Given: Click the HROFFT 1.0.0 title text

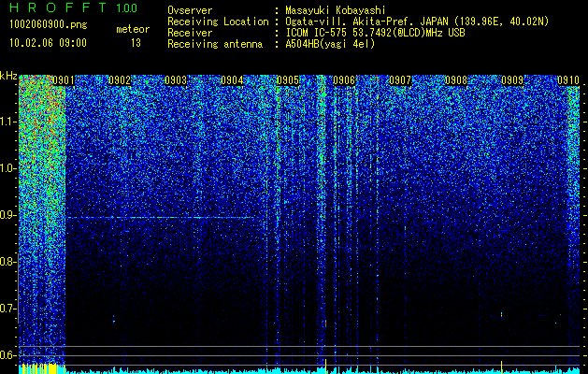Looking at the screenshot, I should pyautogui.click(x=73, y=7).
